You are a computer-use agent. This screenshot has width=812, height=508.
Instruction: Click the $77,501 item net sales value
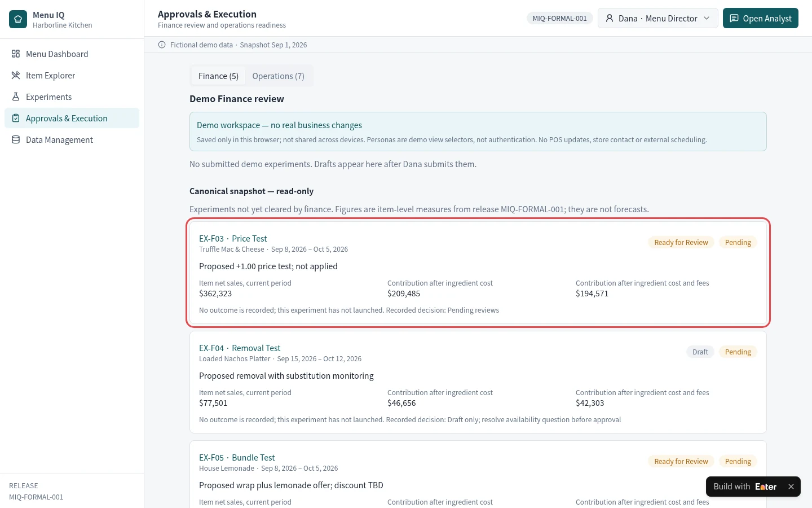coord(213,403)
